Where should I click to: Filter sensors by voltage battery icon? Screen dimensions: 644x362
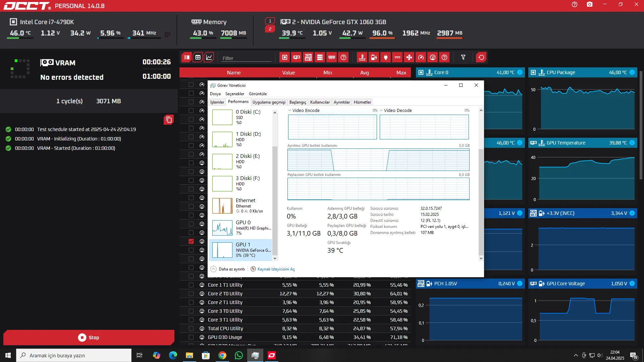374,57
